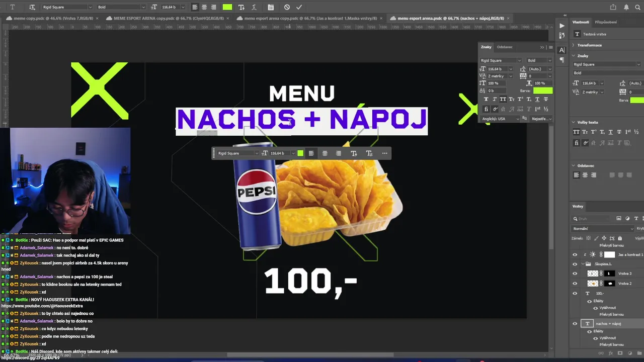The width and height of the screenshot is (644, 362).
Task: Click the share icon at top right
Action: tap(613, 7)
